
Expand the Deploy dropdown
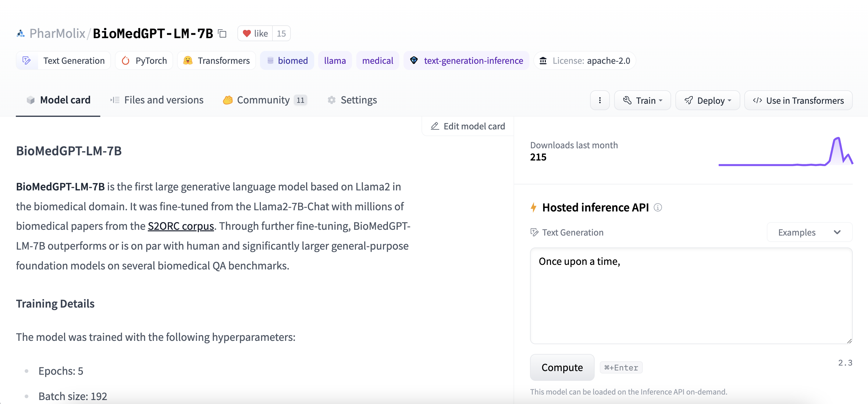click(707, 100)
